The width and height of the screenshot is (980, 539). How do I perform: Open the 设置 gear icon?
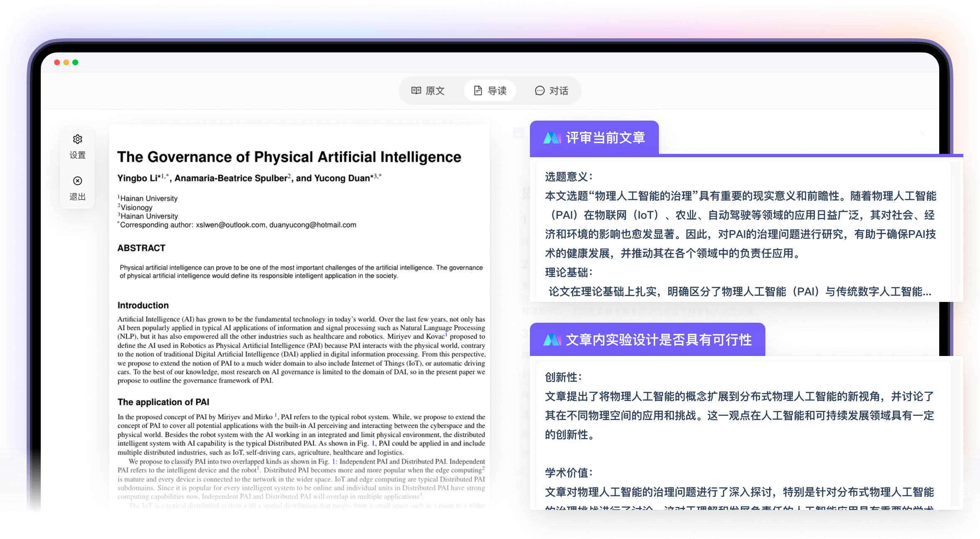77,139
